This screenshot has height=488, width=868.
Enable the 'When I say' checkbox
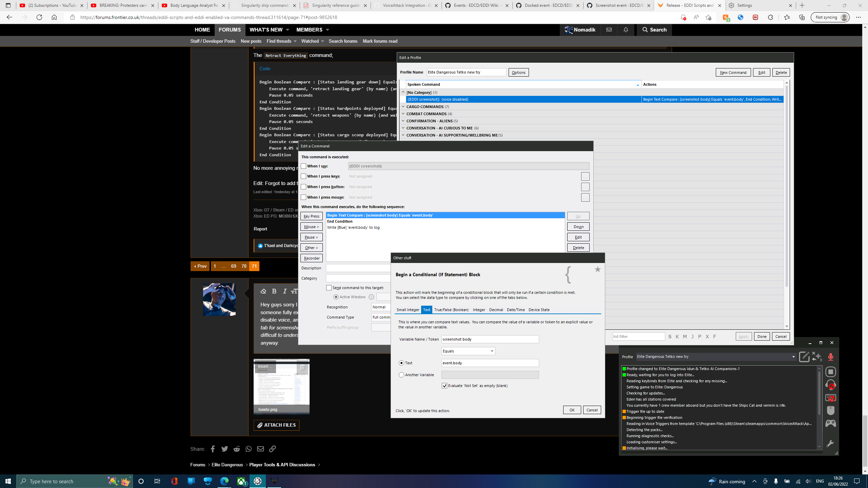pyautogui.click(x=303, y=166)
